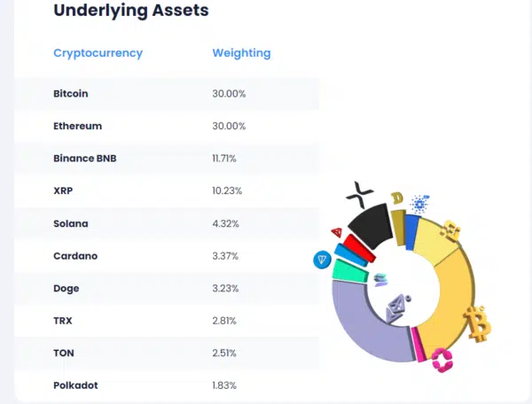Select the Bitcoin row name
The image size is (532, 404).
(x=71, y=94)
